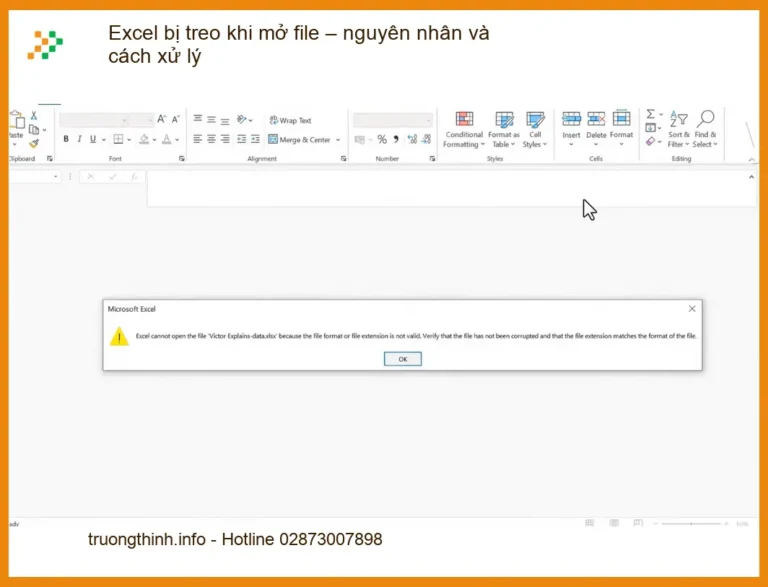The image size is (768, 587).
Task: Open Cell Styles gallery
Action: (534, 130)
